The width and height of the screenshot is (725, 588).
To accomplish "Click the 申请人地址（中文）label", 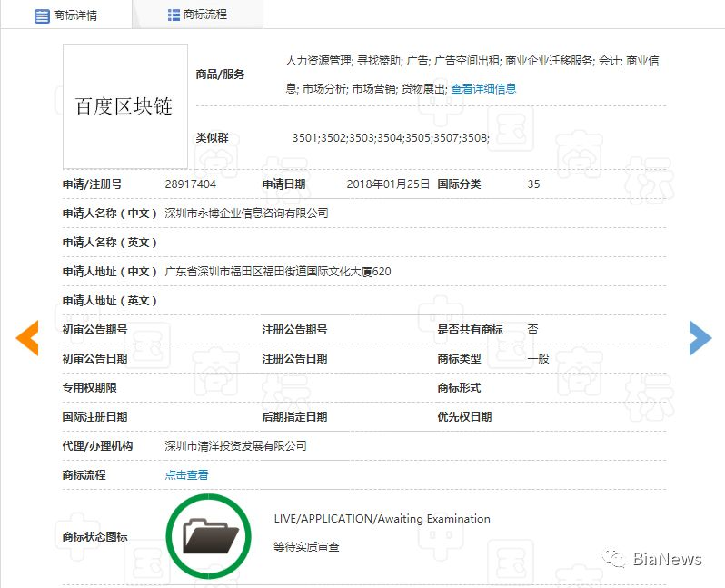I will pos(110,272).
